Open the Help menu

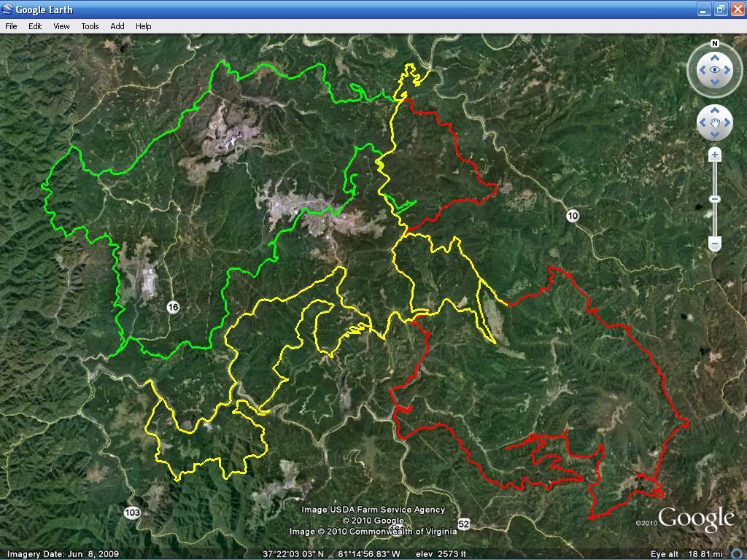(144, 26)
